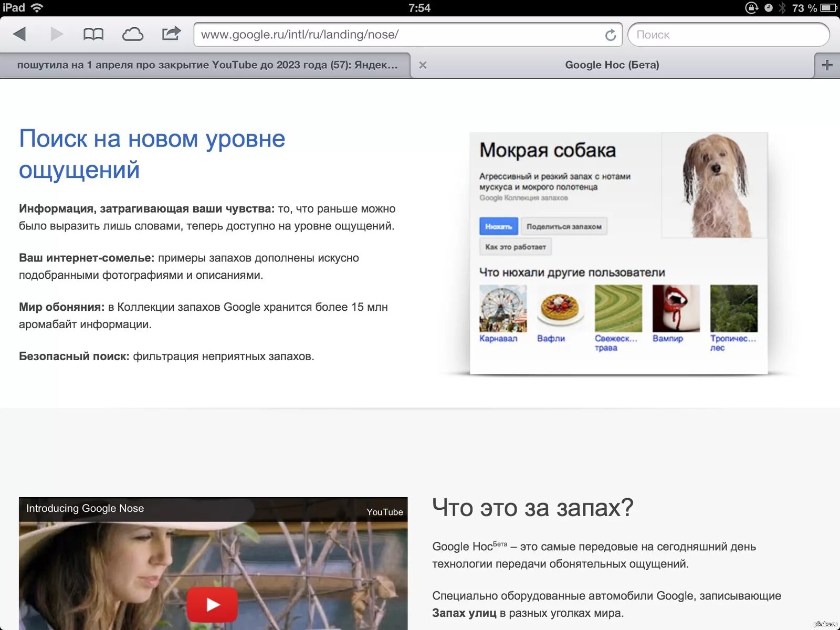Click the Свежескошенная трава link
The image size is (840, 630).
[x=616, y=343]
